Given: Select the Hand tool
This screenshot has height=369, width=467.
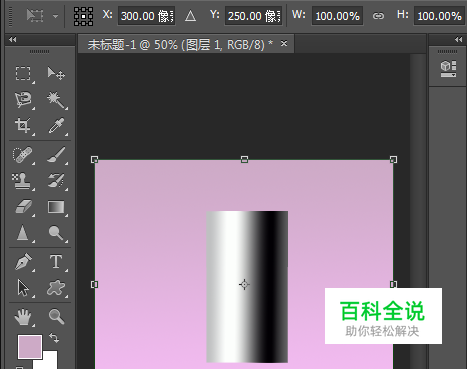Looking at the screenshot, I should coord(23,317).
